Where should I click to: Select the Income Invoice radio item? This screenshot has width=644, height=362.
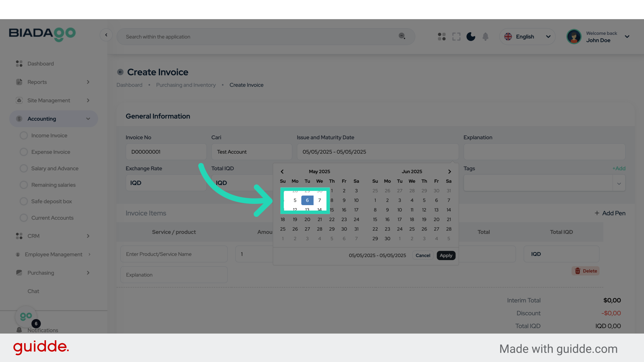(24, 135)
